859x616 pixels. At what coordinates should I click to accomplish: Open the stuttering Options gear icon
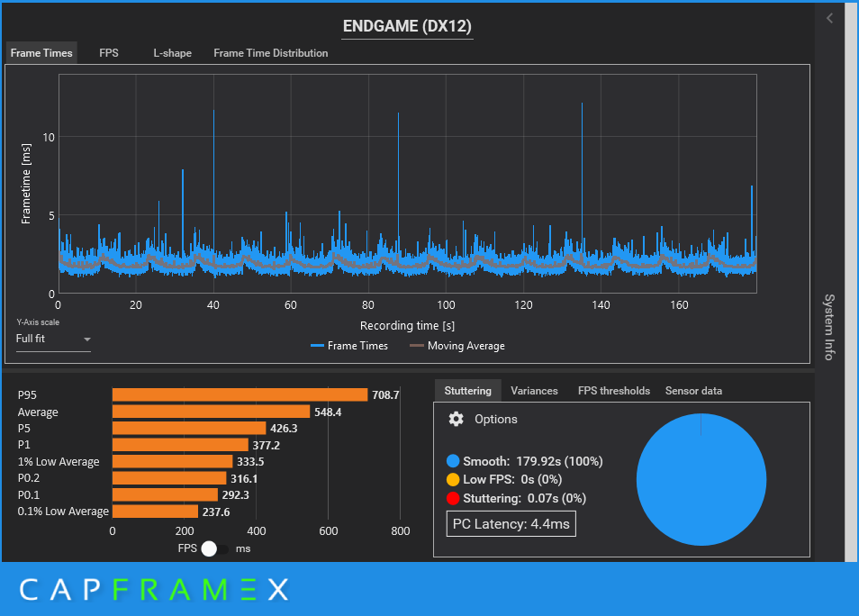click(x=456, y=420)
